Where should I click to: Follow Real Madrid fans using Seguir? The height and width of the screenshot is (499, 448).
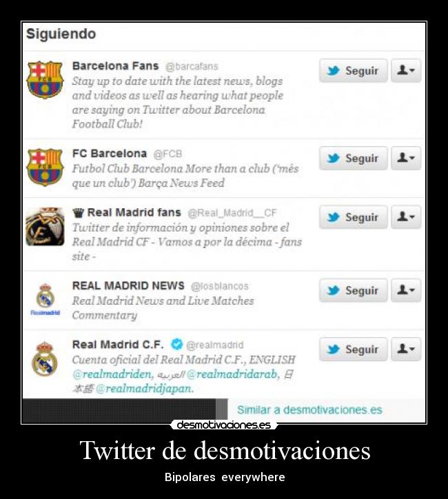353,217
